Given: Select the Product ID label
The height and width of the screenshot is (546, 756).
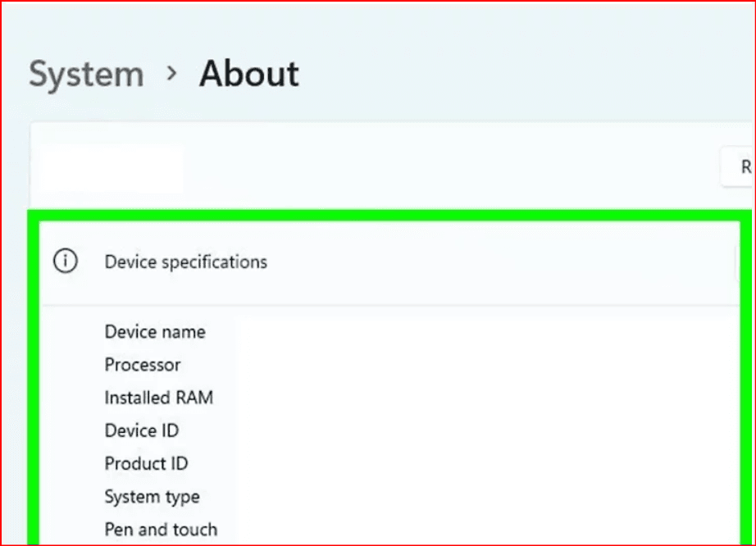Looking at the screenshot, I should pyautogui.click(x=146, y=463).
